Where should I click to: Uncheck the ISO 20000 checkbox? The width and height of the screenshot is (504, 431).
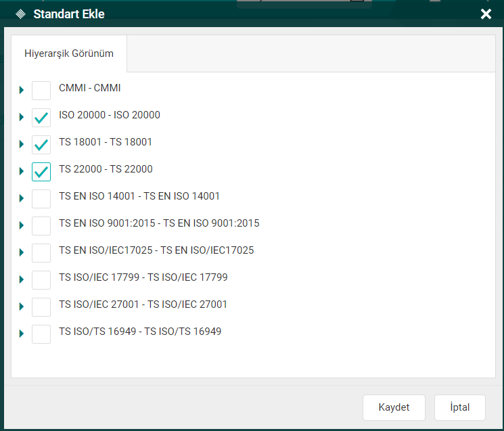click(x=41, y=118)
